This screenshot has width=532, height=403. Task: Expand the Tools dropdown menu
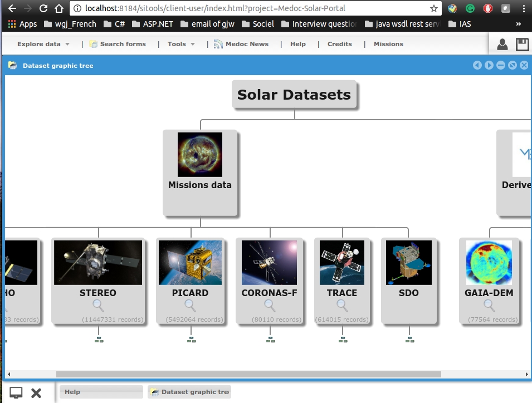click(x=181, y=44)
